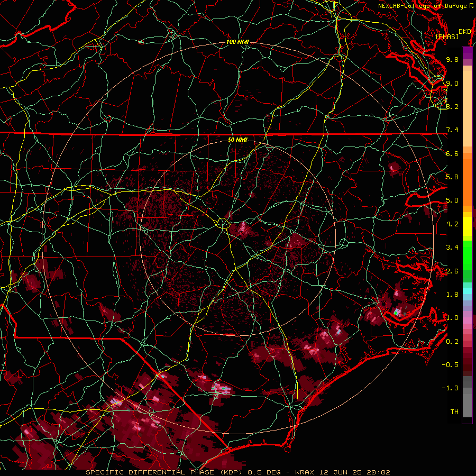The image size is (476, 476).
Task: Click the 5.0 color scale value
Action: point(452,200)
